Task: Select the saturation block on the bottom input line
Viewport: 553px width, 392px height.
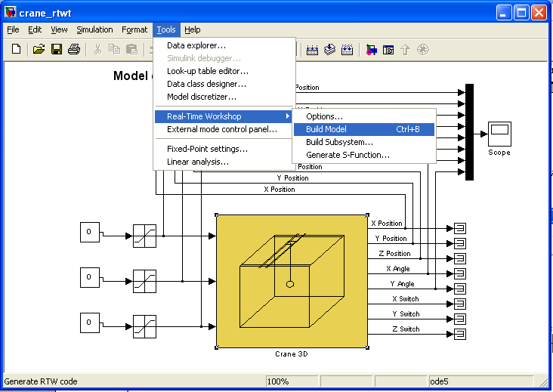Action: 144,326
